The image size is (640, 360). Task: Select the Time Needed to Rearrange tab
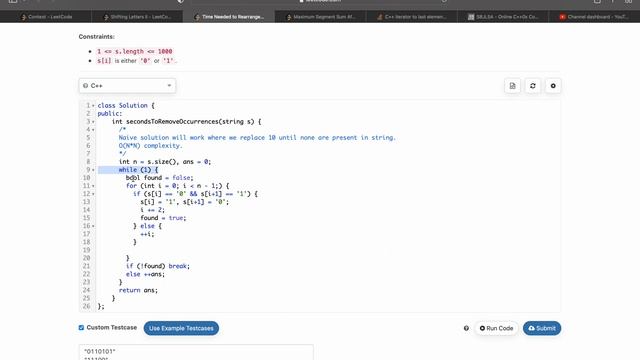click(x=229, y=17)
